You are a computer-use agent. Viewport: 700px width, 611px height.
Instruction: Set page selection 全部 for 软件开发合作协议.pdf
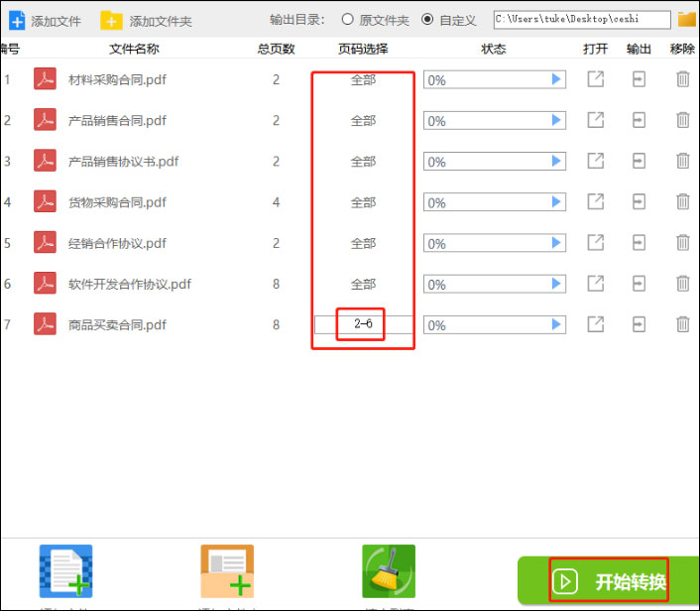click(x=364, y=284)
